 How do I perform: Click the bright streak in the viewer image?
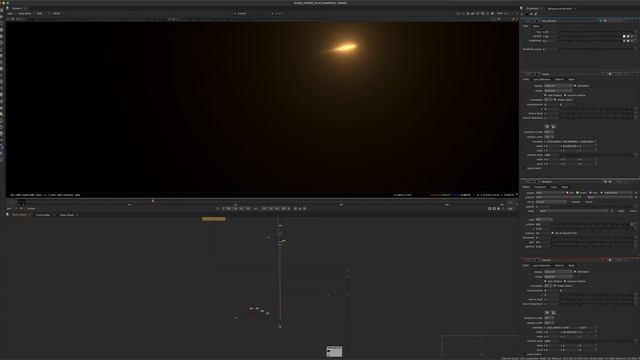345,48
